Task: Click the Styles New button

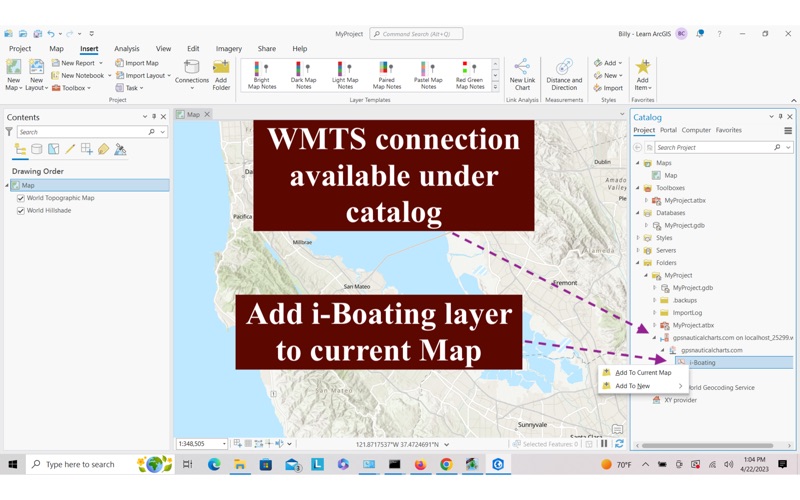Action: pyautogui.click(x=608, y=76)
